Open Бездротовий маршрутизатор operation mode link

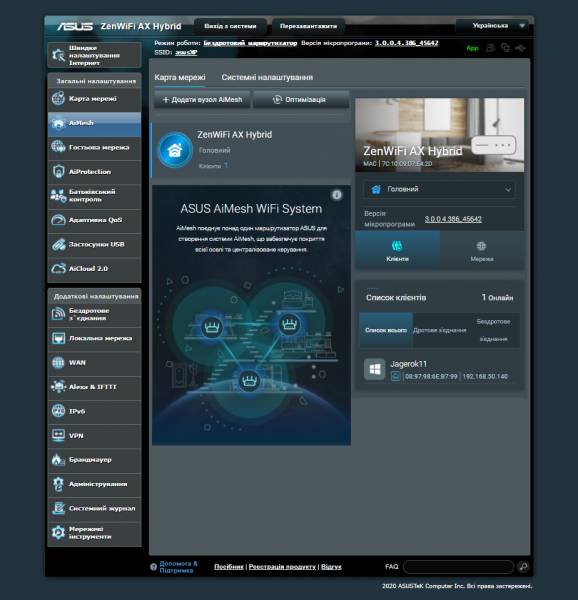click(250, 43)
